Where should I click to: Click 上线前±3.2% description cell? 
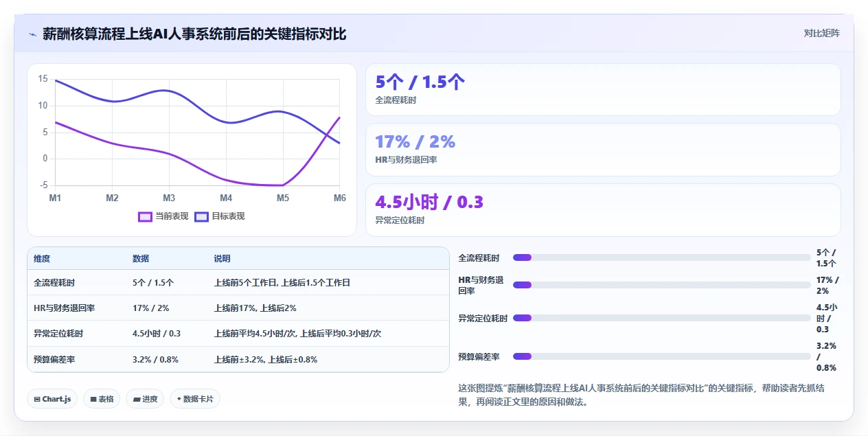click(x=266, y=360)
